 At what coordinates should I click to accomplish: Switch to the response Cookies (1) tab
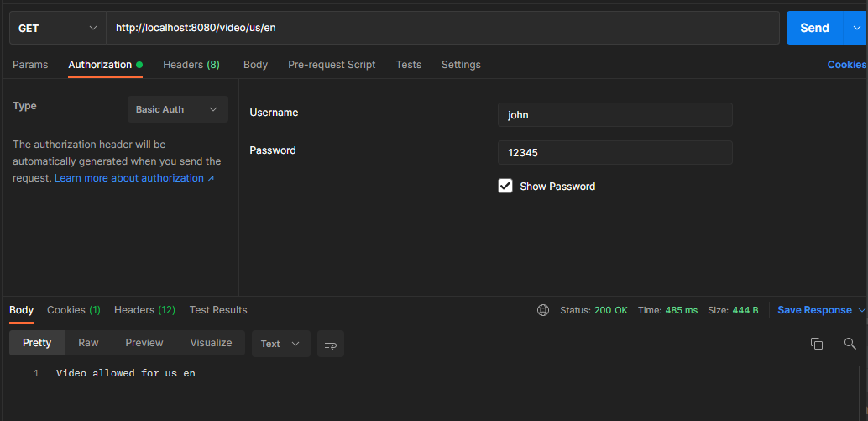(x=74, y=310)
